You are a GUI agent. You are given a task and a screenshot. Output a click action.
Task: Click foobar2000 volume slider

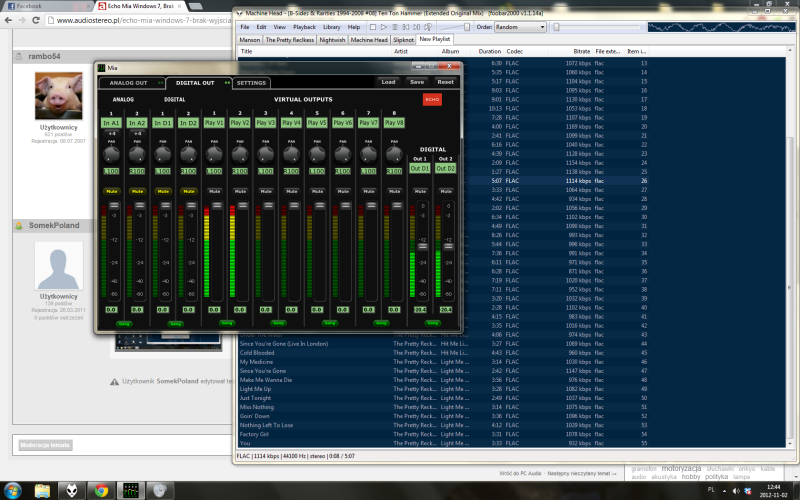pos(455,27)
